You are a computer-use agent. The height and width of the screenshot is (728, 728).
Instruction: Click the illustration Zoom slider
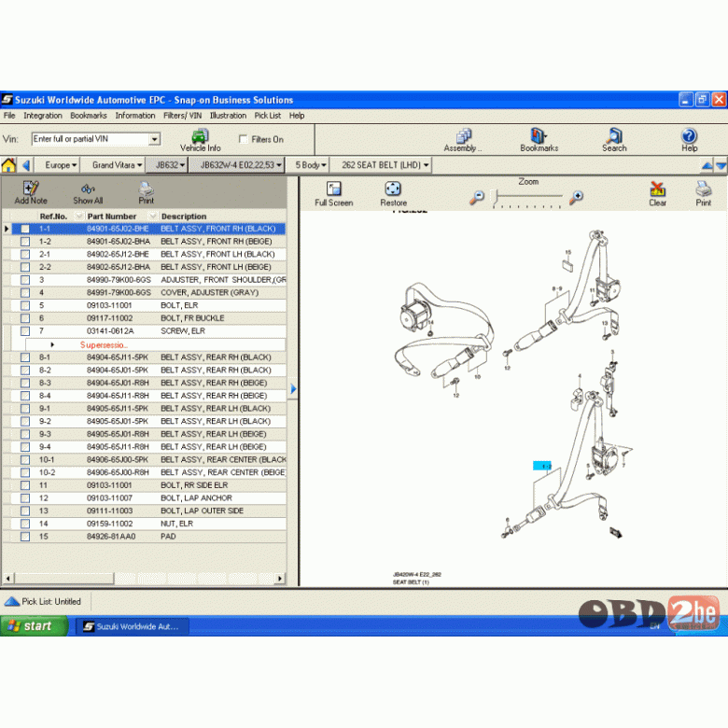(x=527, y=197)
